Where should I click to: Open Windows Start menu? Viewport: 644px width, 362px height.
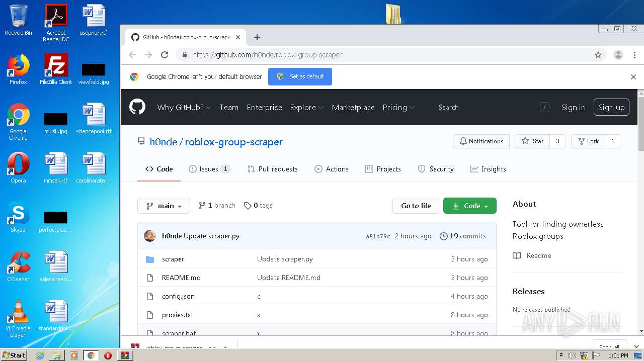14,355
